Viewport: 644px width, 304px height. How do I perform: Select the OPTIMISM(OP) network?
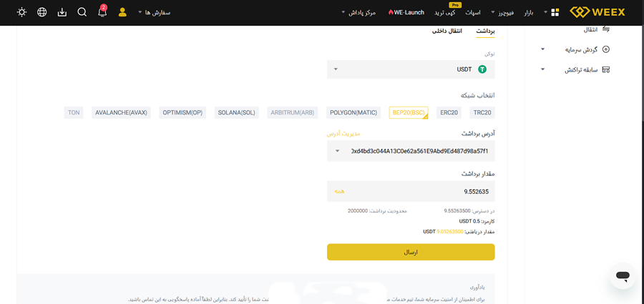182,112
